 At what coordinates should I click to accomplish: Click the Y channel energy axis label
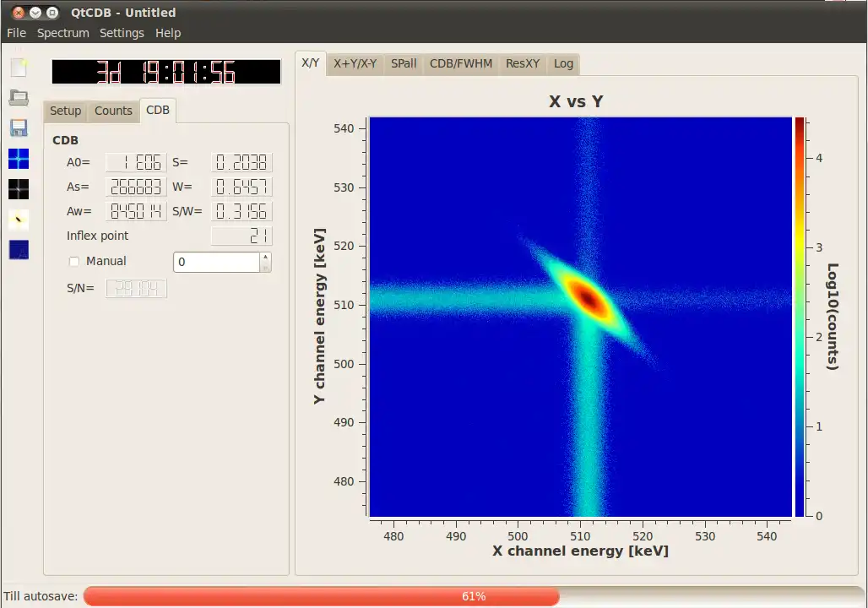point(319,316)
